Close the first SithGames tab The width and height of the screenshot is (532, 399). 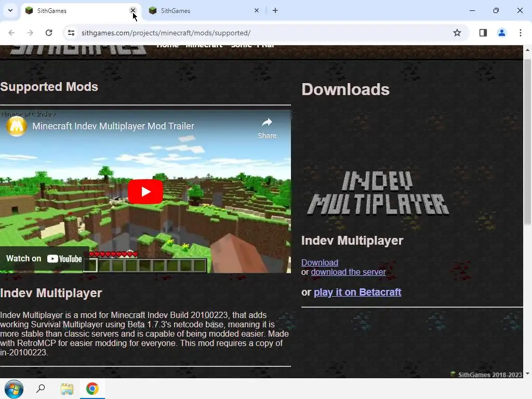click(x=132, y=10)
